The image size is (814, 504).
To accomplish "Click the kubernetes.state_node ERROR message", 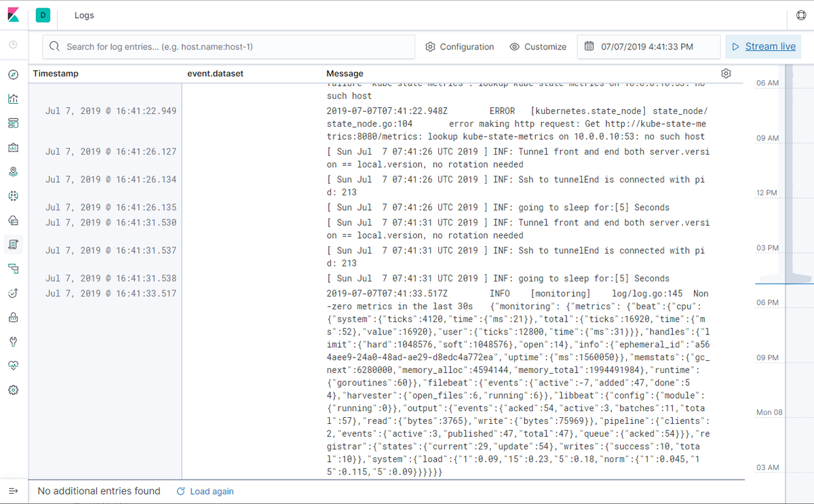I will pos(518,123).
